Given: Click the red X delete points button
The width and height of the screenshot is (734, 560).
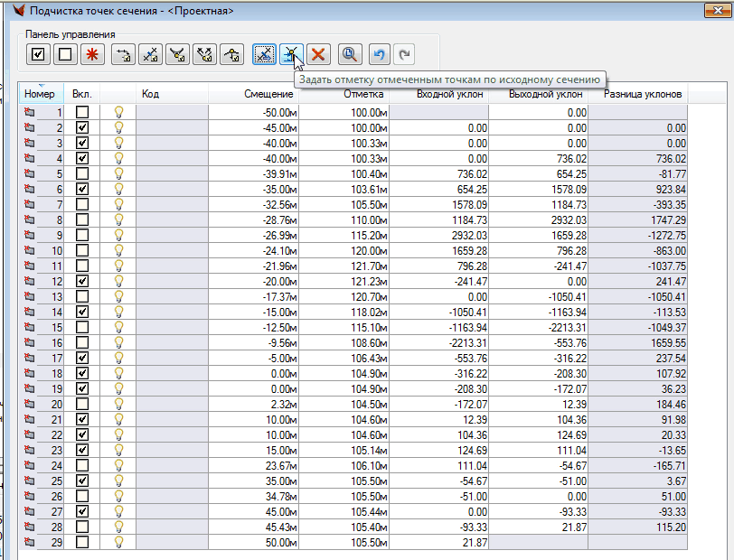Looking at the screenshot, I should pos(317,54).
